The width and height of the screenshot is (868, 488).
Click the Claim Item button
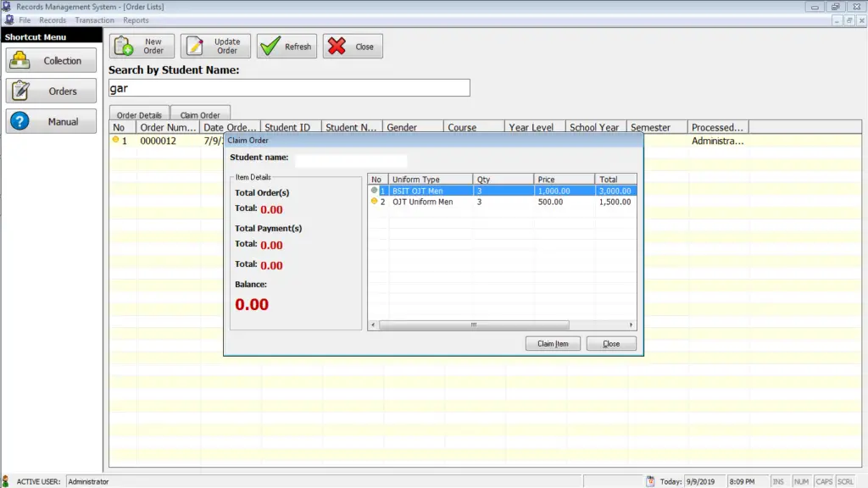click(x=552, y=343)
